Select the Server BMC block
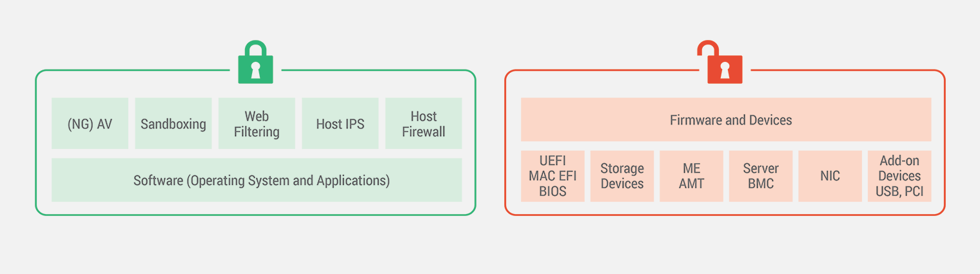The height and width of the screenshot is (274, 980). [761, 176]
